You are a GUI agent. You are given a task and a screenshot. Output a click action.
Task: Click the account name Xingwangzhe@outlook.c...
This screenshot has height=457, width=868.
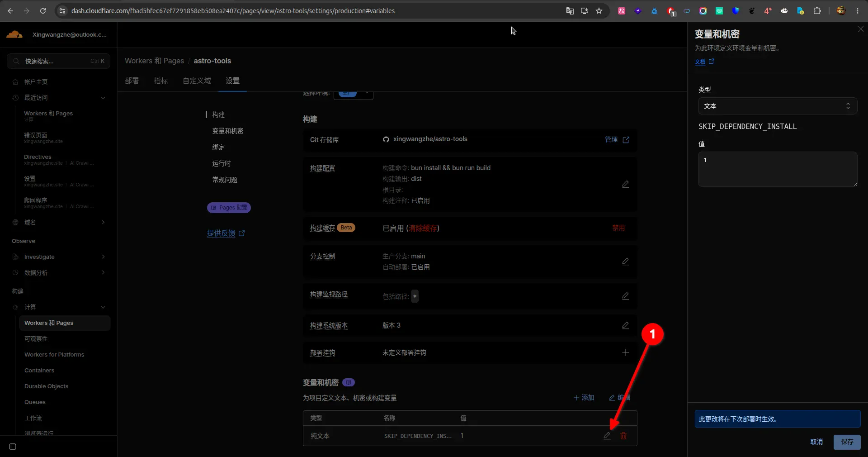[x=70, y=35]
